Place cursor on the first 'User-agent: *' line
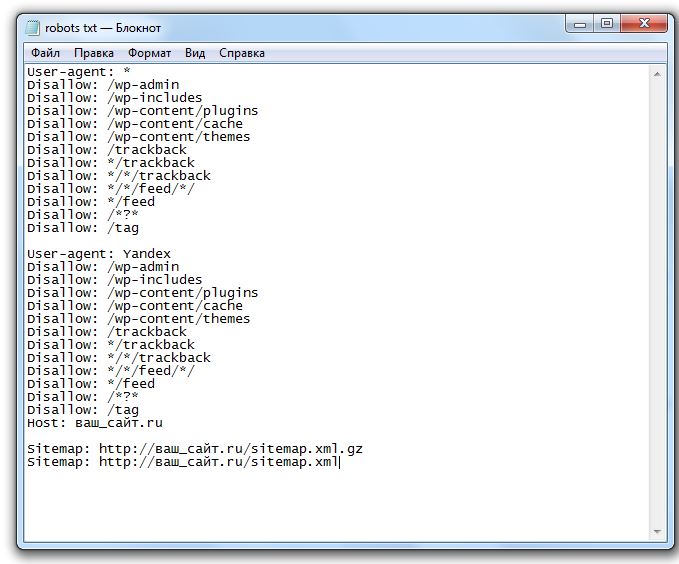679x564 pixels. pyautogui.click(x=79, y=72)
